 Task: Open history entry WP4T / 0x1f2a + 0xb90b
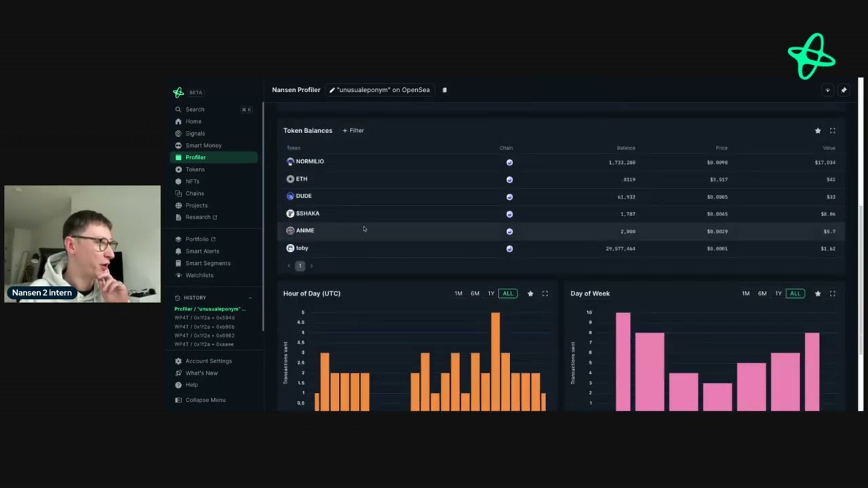pyautogui.click(x=204, y=327)
